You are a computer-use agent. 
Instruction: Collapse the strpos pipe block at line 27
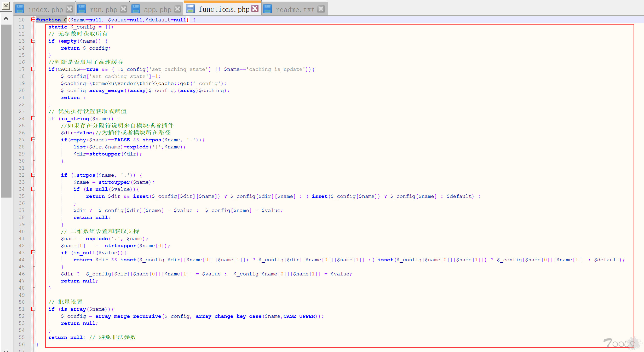(33, 140)
